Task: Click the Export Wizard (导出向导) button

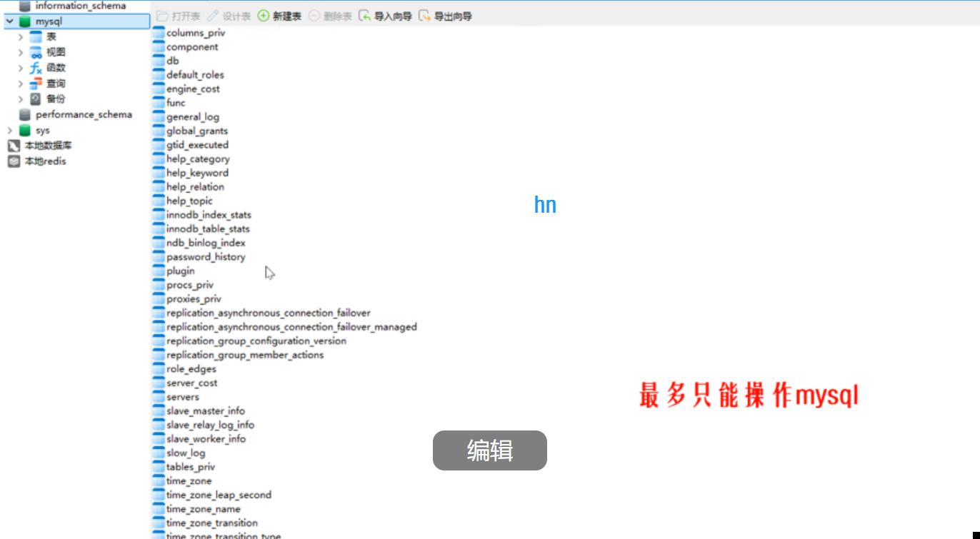Action: (445, 16)
